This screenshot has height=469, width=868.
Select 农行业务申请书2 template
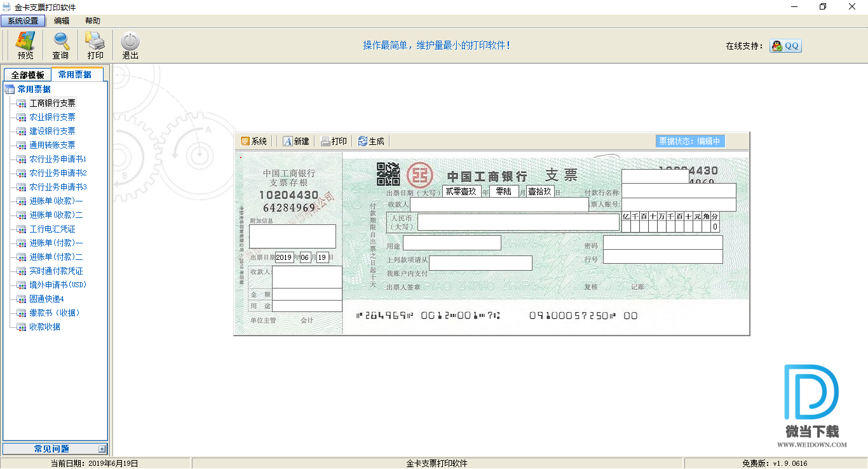click(x=58, y=173)
